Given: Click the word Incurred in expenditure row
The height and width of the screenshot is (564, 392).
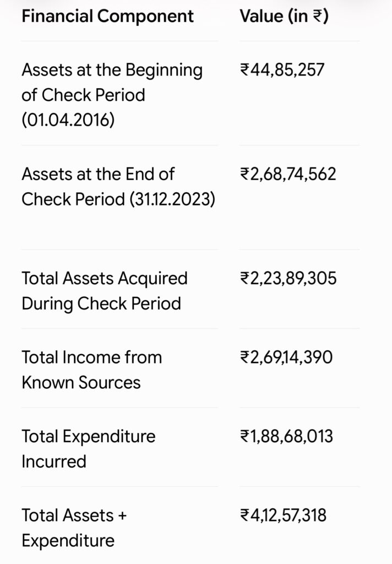Looking at the screenshot, I should (54, 462).
